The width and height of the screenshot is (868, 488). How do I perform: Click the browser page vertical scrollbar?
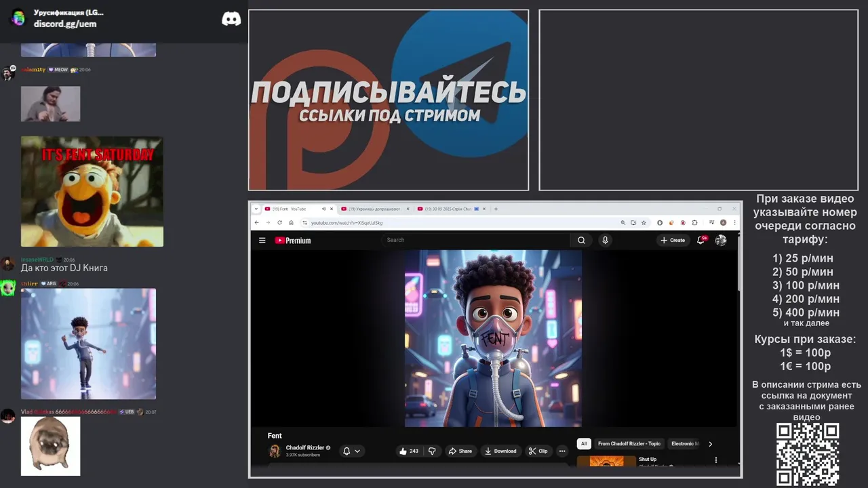(740, 264)
